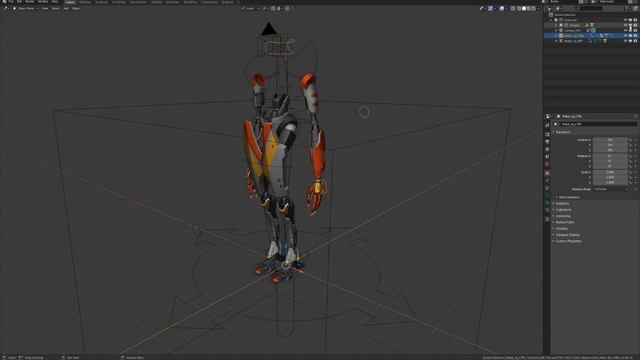Open the Rotation Mode dropdown
Screen dimensions: 640x360
pos(610,189)
